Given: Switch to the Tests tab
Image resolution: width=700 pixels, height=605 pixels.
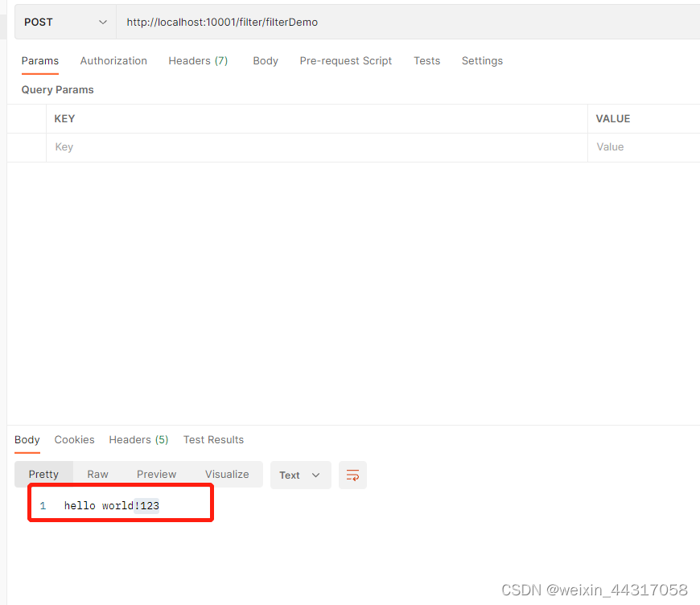Looking at the screenshot, I should coord(426,60).
